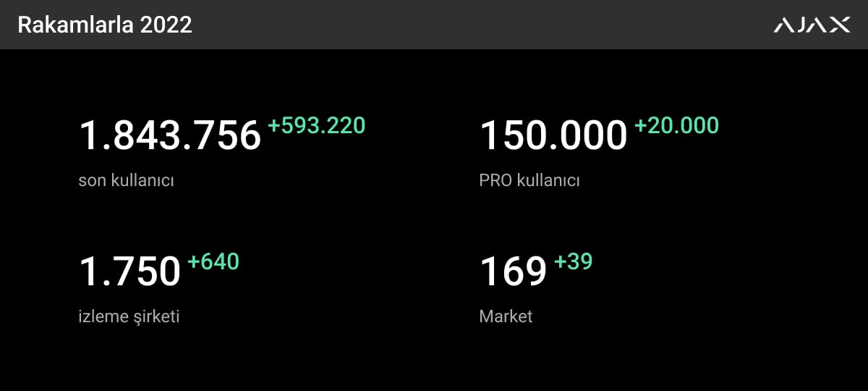Click the 1.750 monitoring companies number
The height and width of the screenshot is (391, 868).
pyautogui.click(x=129, y=272)
